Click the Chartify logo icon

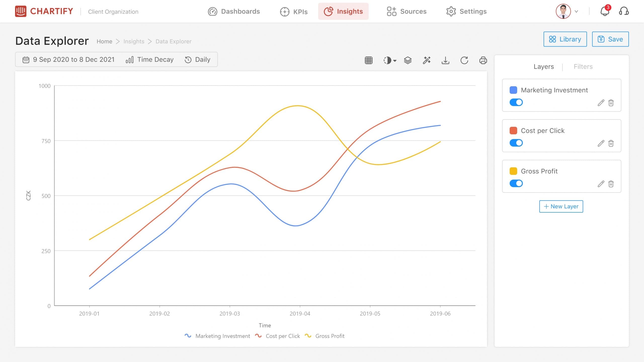click(x=21, y=11)
